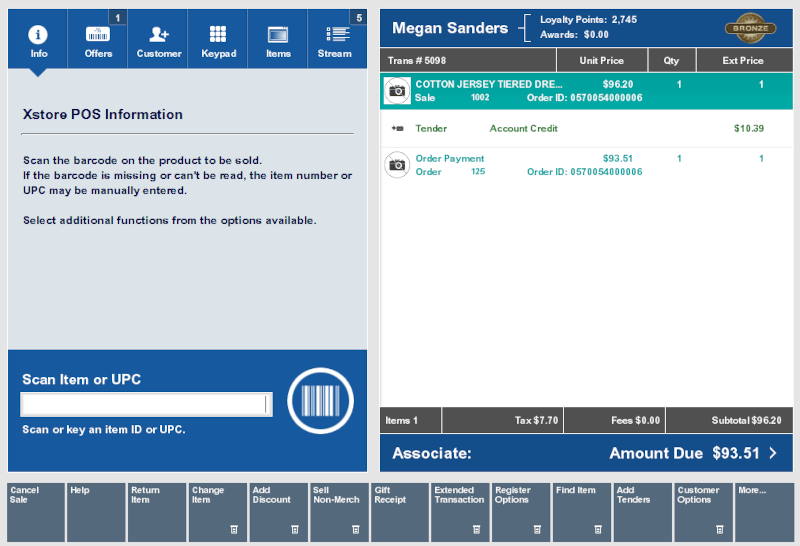Viewport: 800px width, 546px height.
Task: Open Register Options
Action: point(521,512)
